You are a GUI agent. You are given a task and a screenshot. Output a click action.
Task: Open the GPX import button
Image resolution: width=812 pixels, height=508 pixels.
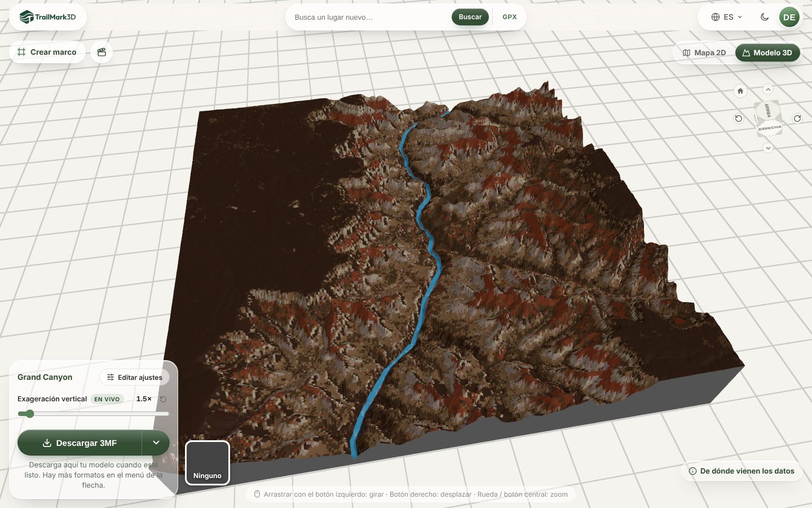[510, 17]
